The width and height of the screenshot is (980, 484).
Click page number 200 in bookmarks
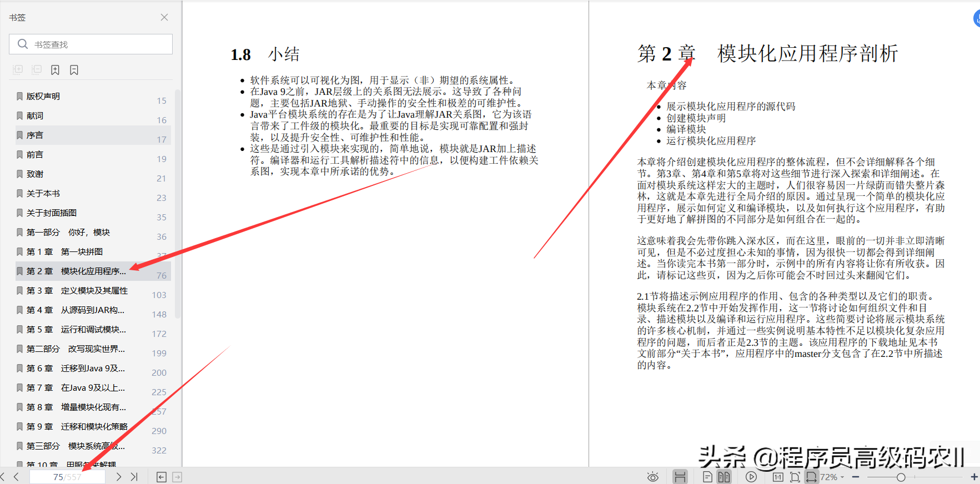(159, 373)
